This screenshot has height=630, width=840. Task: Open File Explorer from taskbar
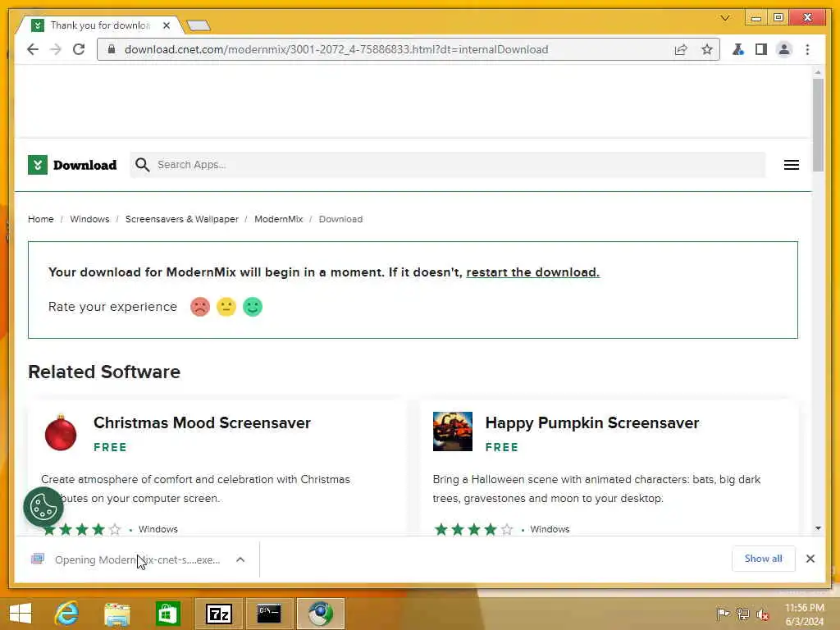tap(116, 614)
